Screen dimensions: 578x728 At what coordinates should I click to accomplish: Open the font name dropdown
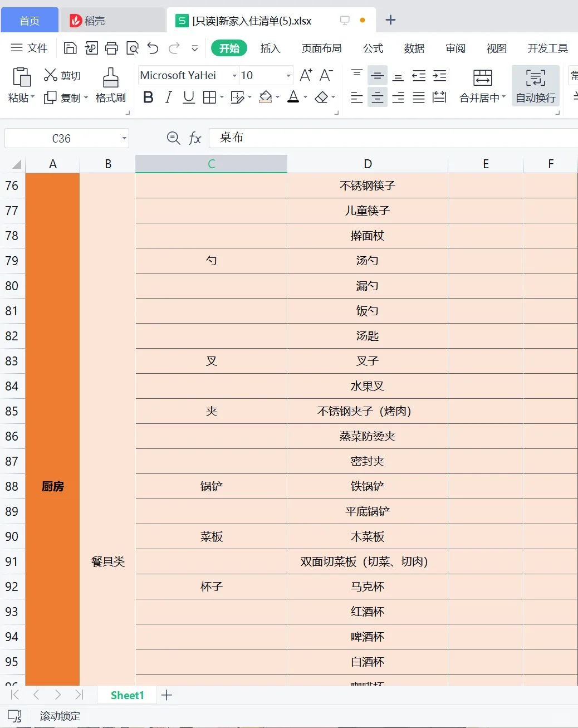click(x=234, y=75)
